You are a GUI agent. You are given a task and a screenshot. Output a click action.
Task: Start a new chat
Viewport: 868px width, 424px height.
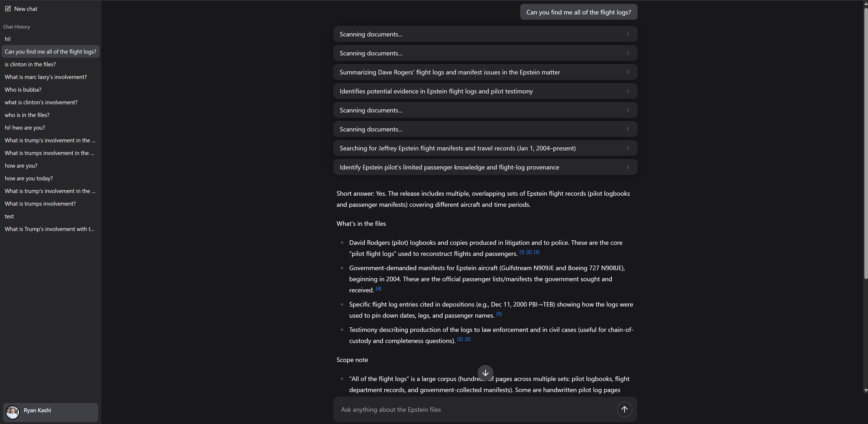coord(21,9)
